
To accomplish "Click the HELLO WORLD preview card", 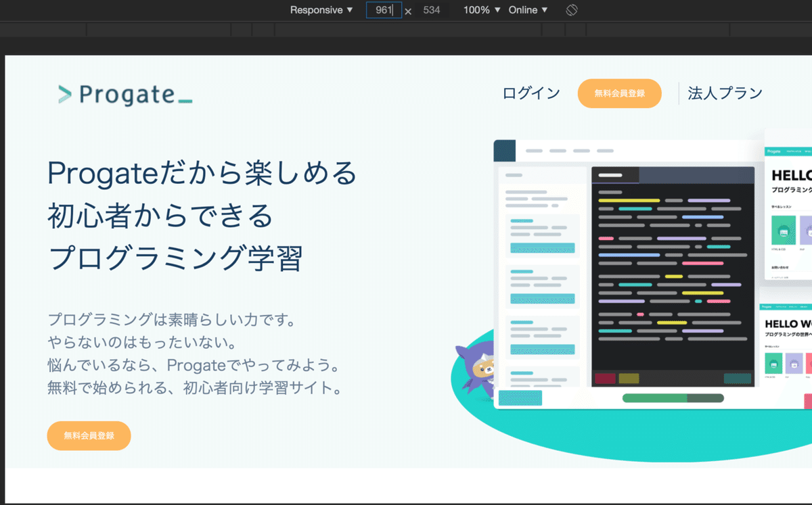I will coord(788,324).
